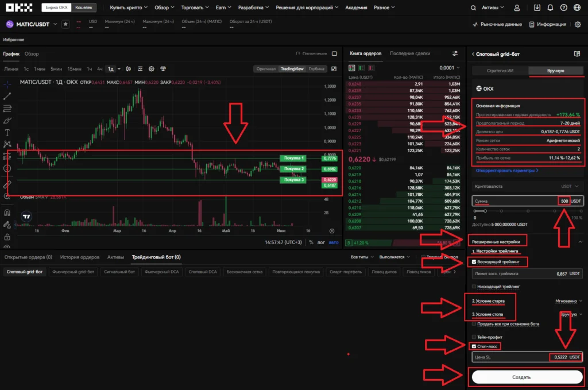Switch to Биржа OKX toggle

[x=57, y=7]
